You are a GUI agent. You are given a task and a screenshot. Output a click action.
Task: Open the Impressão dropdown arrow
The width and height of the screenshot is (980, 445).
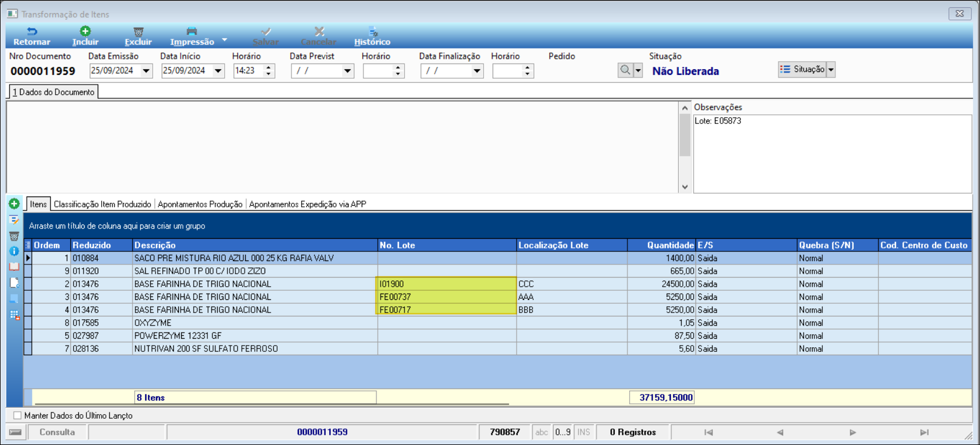225,40
